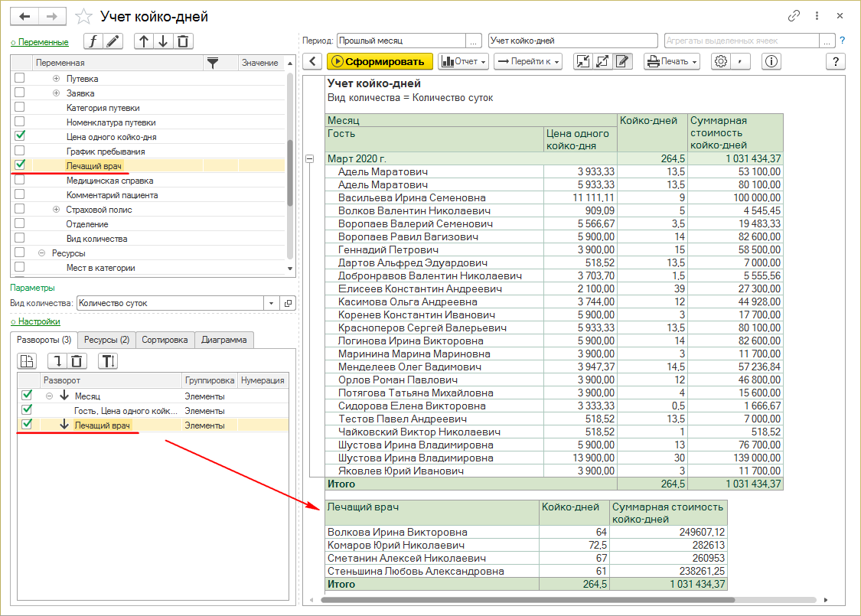The image size is (861, 616).
Task: Open report information with the (i) icon
Action: pyautogui.click(x=771, y=62)
